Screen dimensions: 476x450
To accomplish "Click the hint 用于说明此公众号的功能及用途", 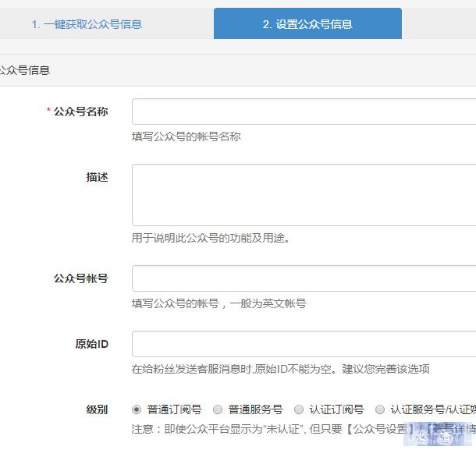I will click(x=211, y=238).
